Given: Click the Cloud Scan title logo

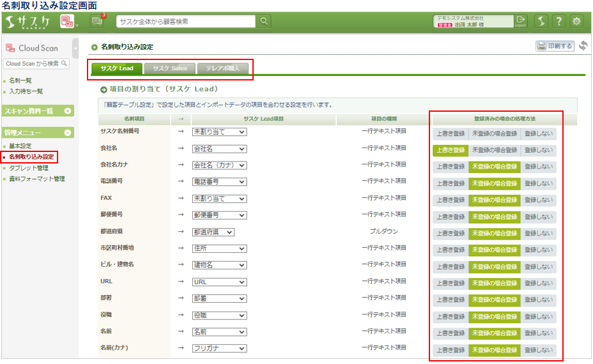Looking at the screenshot, I should [32, 48].
